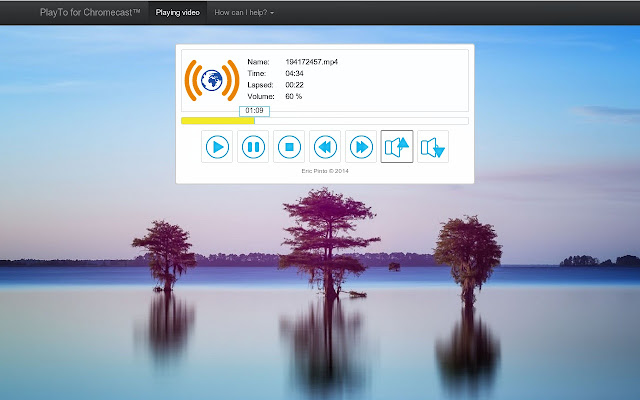The width and height of the screenshot is (640, 400).
Task: Click the 'PlayTo for Chromecast' brand link
Action: 90,13
